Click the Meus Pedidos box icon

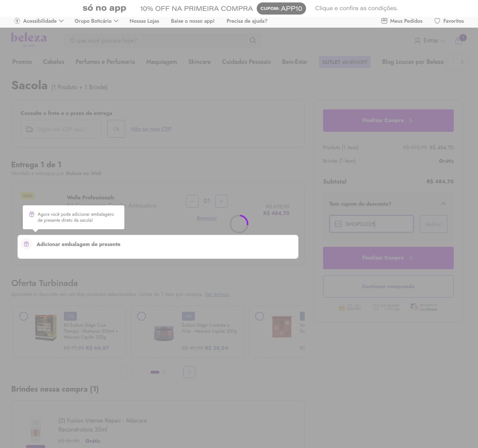pos(384,21)
